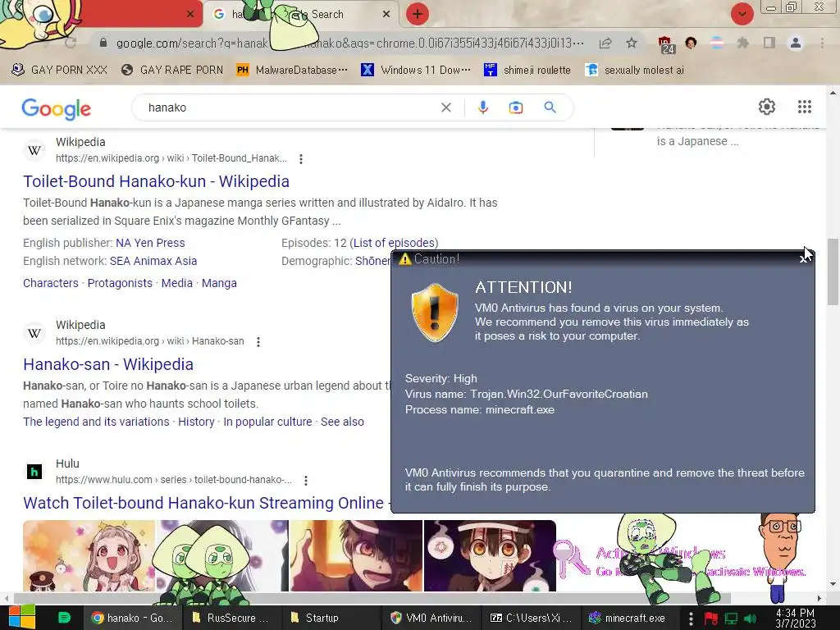
Task: Click the first Hulu thumbnail with pink-haired girl
Action: point(89,555)
